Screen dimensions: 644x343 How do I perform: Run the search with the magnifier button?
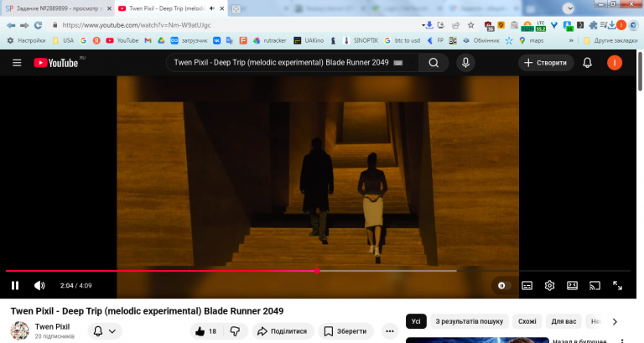click(434, 63)
